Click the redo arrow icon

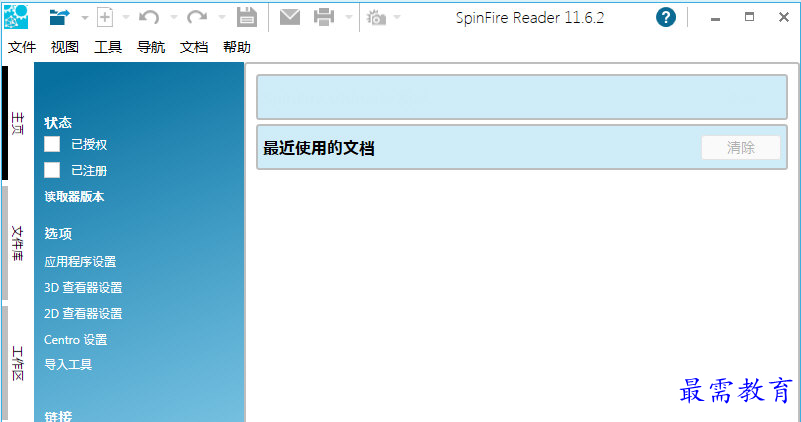[197, 18]
